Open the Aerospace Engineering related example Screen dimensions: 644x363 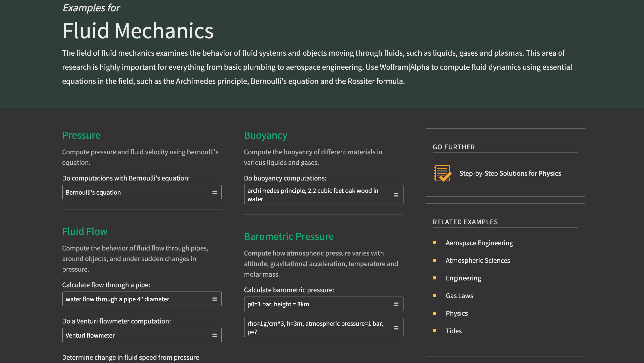[479, 243]
